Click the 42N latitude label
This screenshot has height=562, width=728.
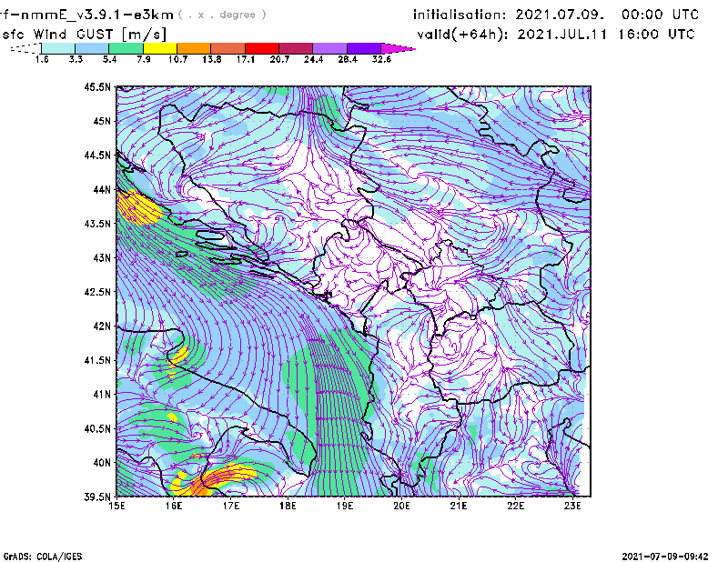coord(102,326)
